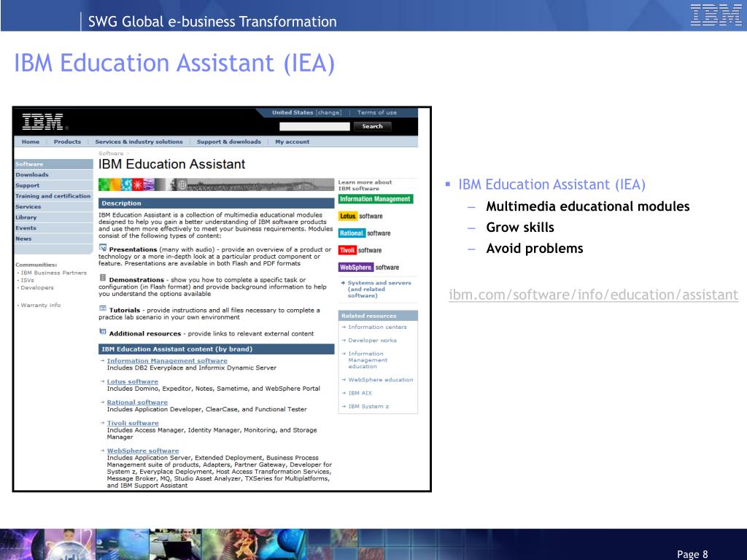Select Services in the left sidebar
747x560 pixels.
pos(54,206)
